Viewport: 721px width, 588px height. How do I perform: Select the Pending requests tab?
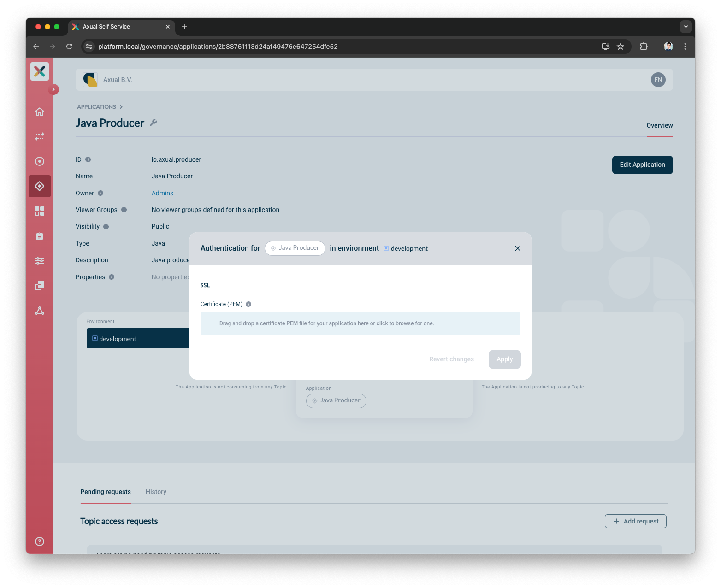pos(106,492)
